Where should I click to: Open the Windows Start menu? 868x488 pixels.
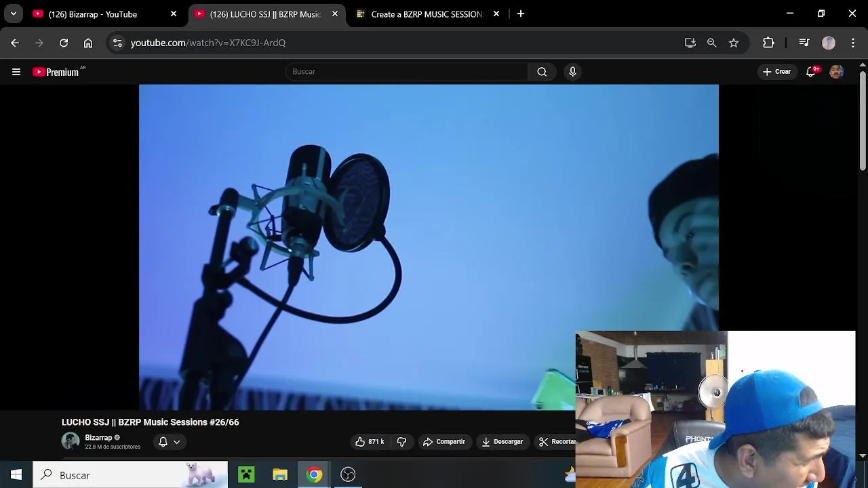16,474
